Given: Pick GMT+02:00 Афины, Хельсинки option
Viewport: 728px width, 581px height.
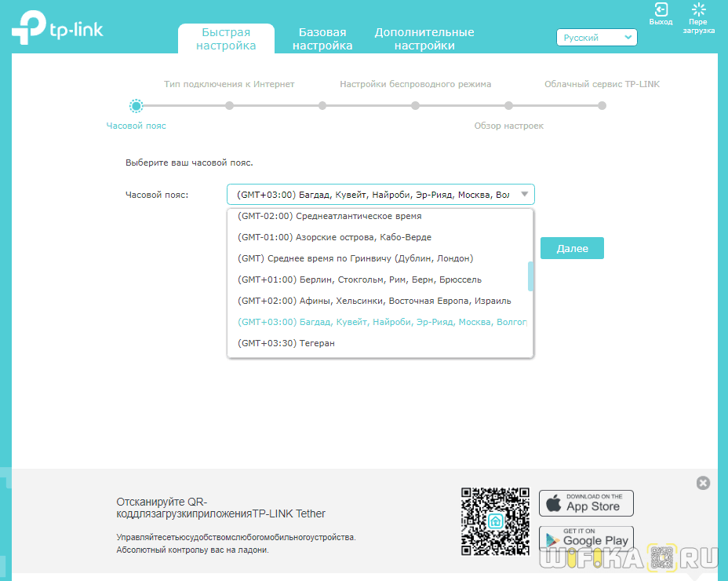Looking at the screenshot, I should click(374, 301).
